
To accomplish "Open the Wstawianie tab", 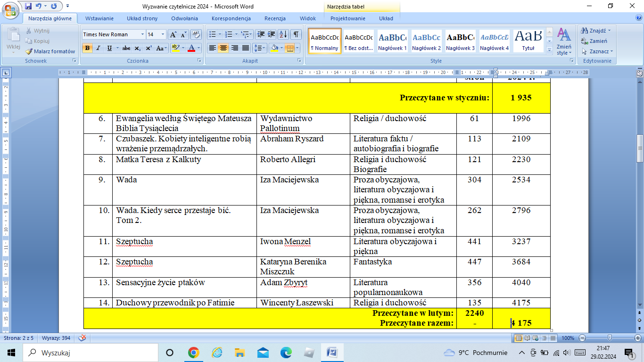I will pos(99,18).
